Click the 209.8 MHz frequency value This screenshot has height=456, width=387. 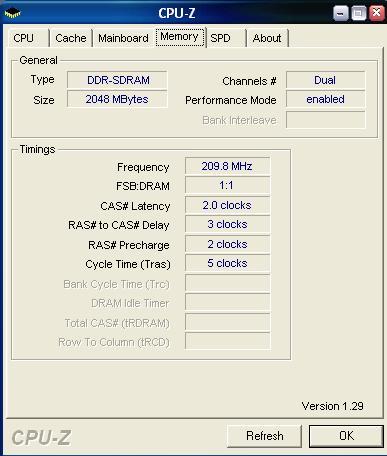227,166
